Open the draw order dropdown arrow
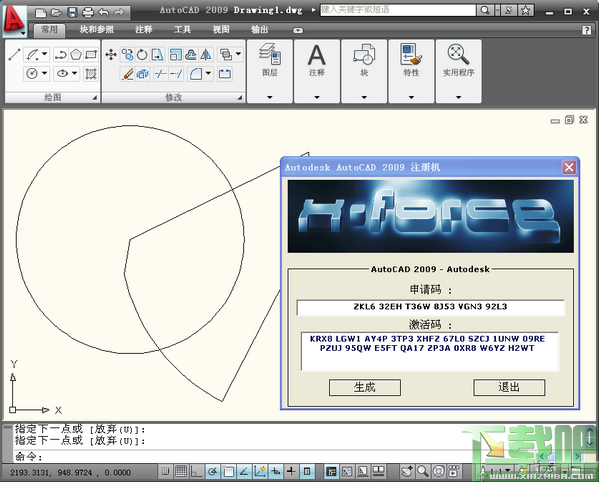This screenshot has height=482, width=599. [238, 54]
